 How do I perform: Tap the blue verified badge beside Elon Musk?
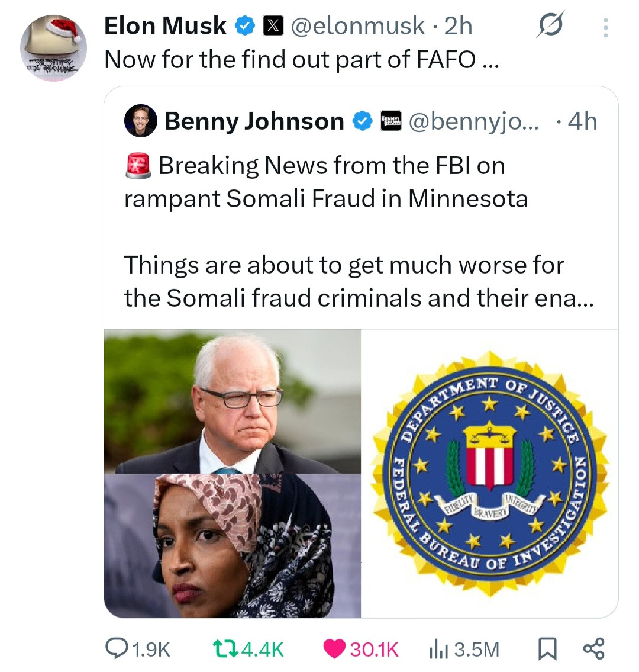[x=245, y=26]
